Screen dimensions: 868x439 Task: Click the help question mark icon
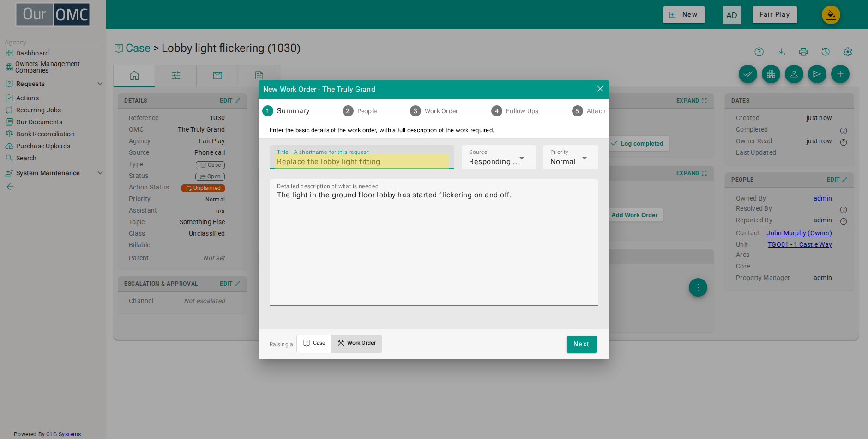pos(759,52)
